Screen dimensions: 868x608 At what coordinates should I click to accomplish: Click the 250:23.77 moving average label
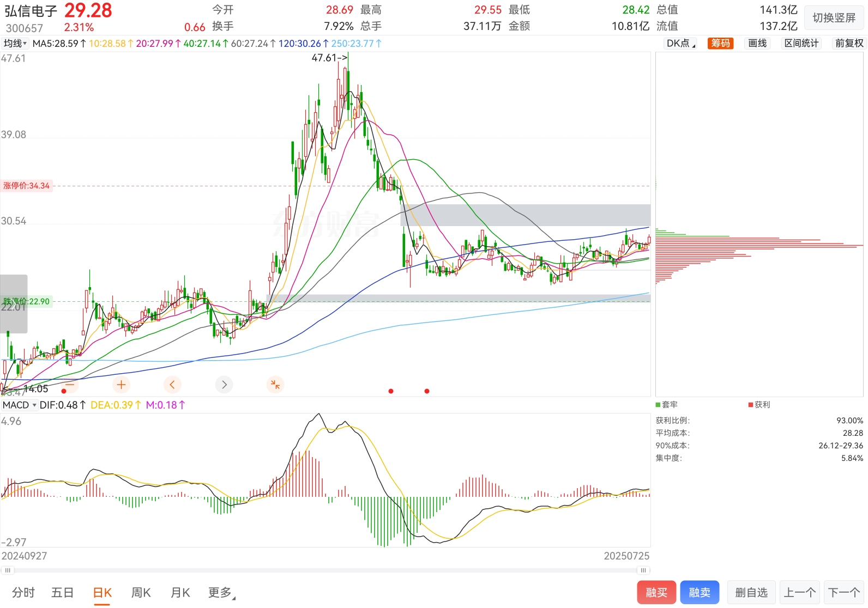point(356,44)
